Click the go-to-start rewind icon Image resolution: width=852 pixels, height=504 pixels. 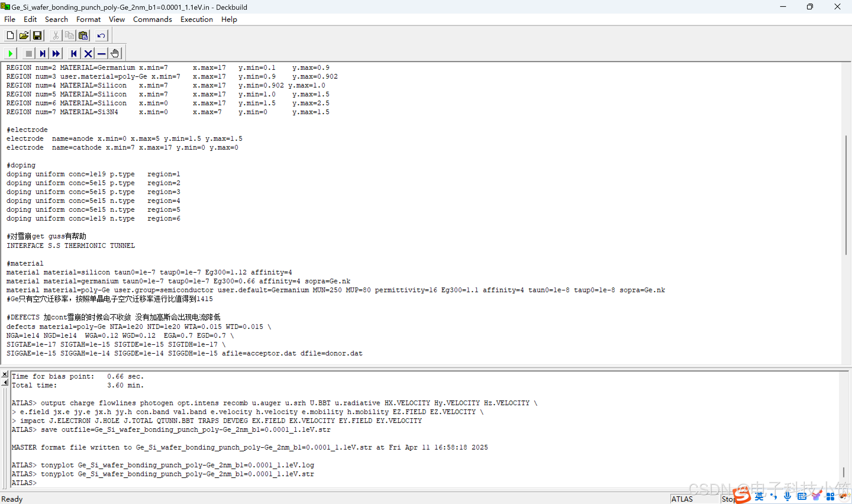[x=74, y=53]
